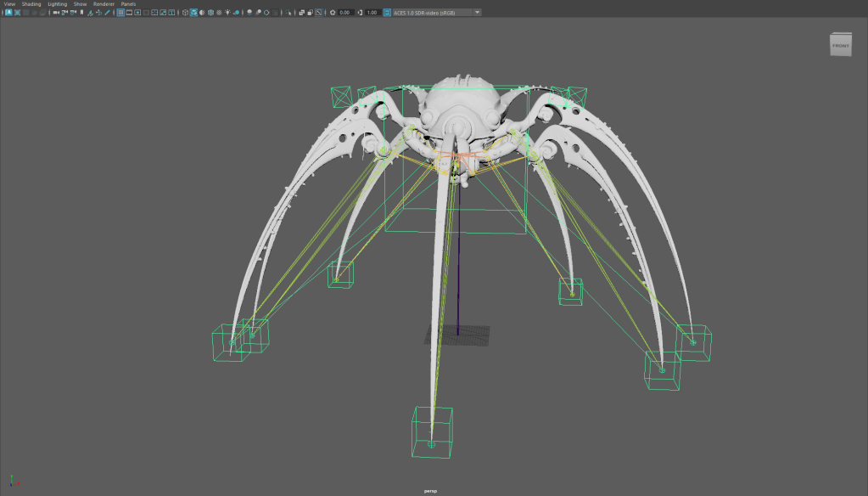Toggle Textured display checker icon
This screenshot has width=868, height=496.
pos(219,13)
